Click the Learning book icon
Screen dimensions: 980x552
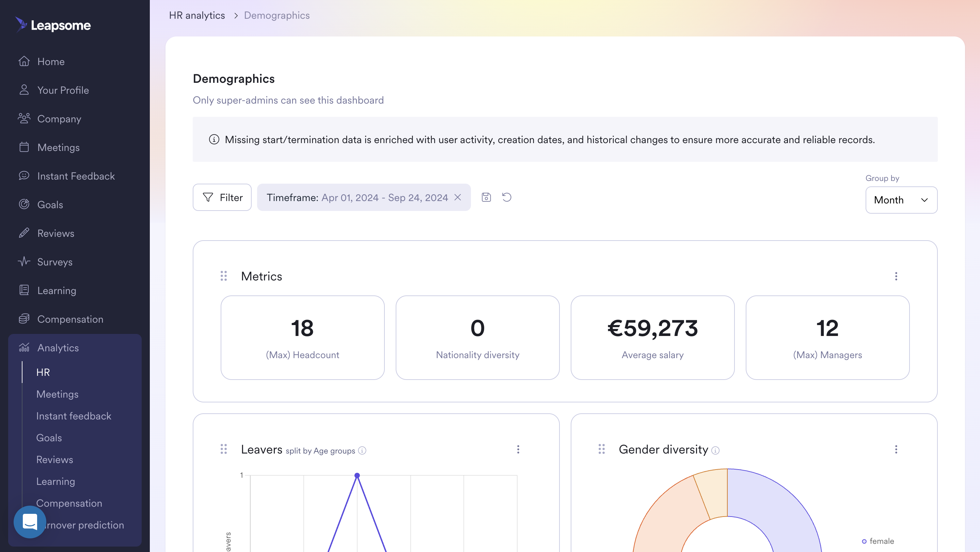click(x=24, y=290)
